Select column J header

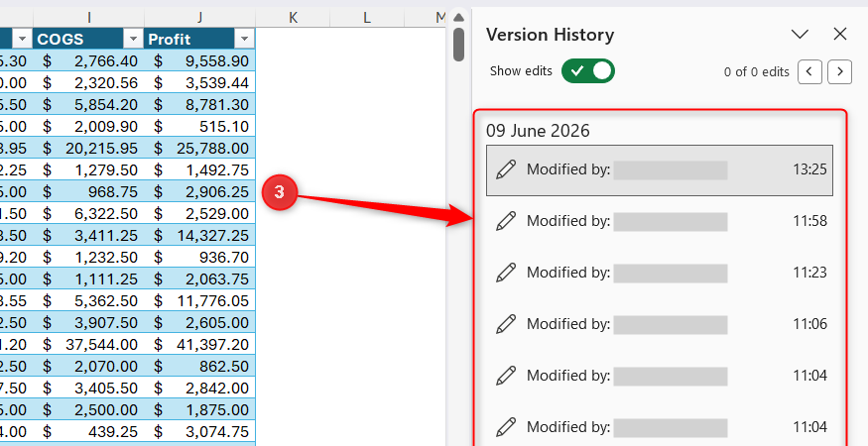click(x=199, y=18)
